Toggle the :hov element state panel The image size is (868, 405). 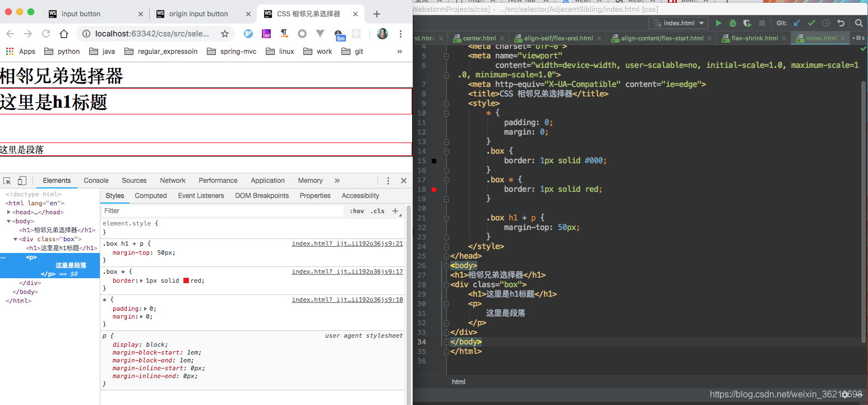pyautogui.click(x=357, y=211)
